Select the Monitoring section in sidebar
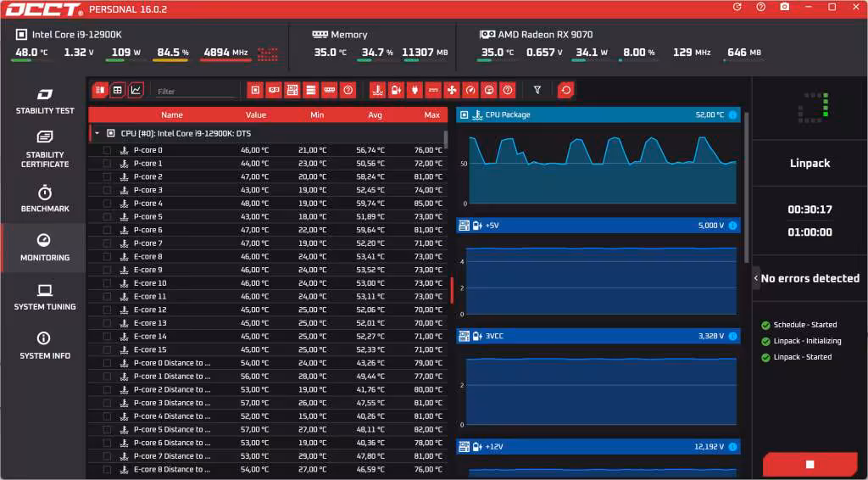 point(44,248)
